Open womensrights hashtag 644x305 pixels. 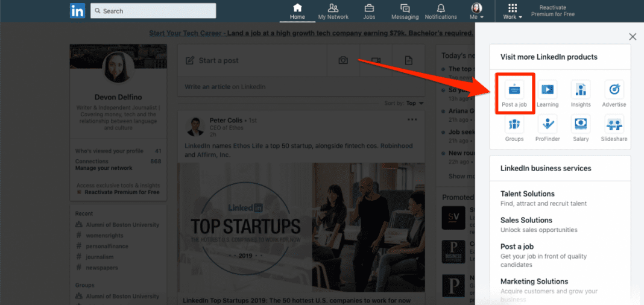[104, 236]
